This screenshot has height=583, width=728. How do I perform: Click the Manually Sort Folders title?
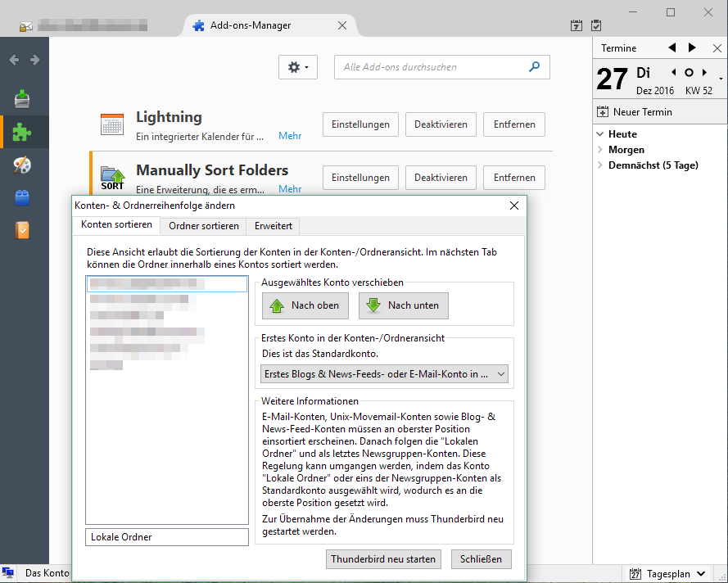tap(212, 170)
